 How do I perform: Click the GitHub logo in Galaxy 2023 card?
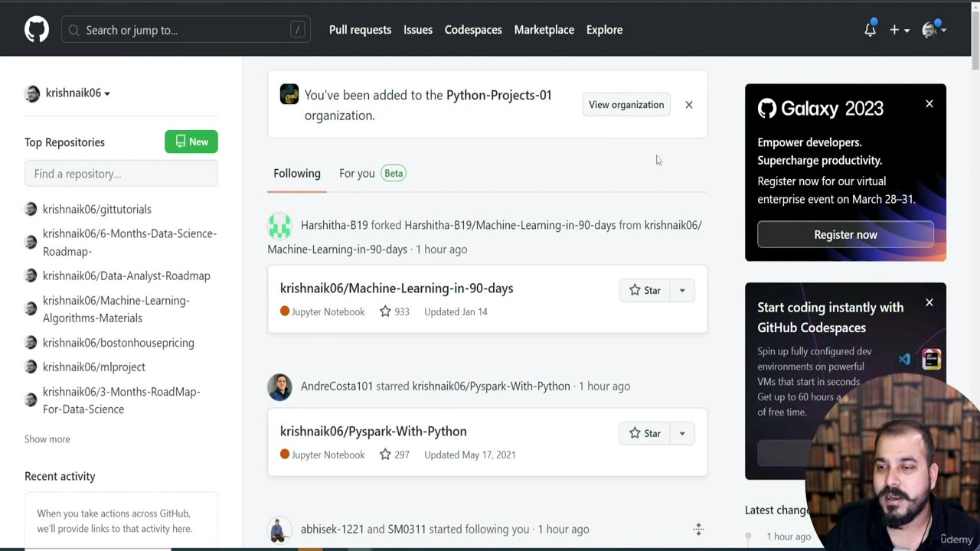coord(766,109)
